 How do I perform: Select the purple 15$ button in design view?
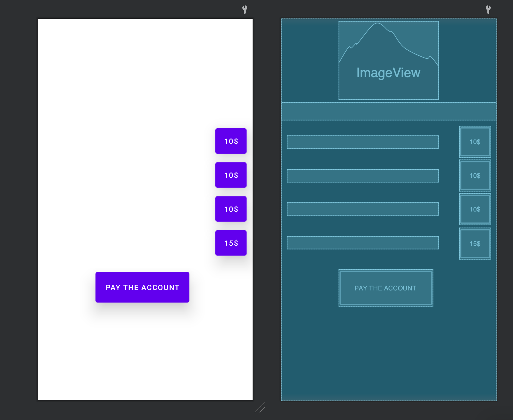(x=231, y=243)
